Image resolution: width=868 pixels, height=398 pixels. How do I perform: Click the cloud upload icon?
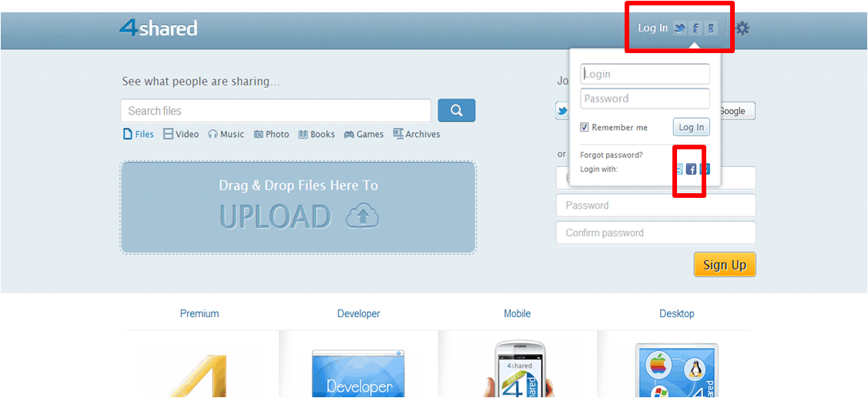[x=363, y=216]
